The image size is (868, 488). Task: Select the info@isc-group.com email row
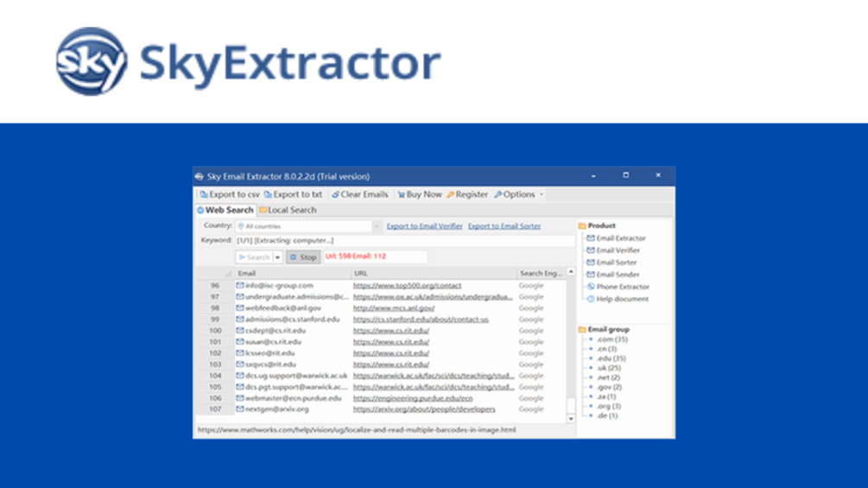[x=279, y=286]
